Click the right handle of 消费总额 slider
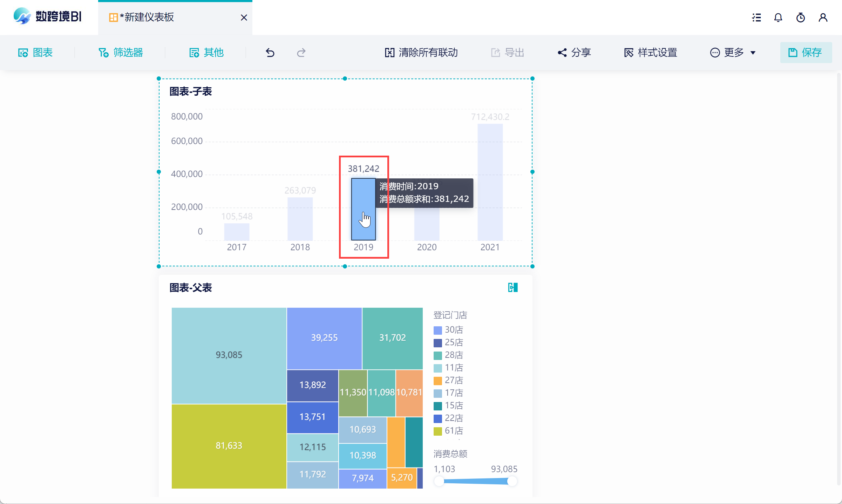This screenshot has width=842, height=504. (512, 481)
